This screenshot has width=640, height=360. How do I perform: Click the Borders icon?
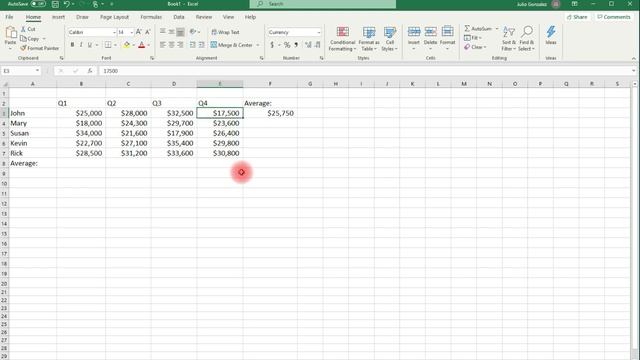(108, 45)
